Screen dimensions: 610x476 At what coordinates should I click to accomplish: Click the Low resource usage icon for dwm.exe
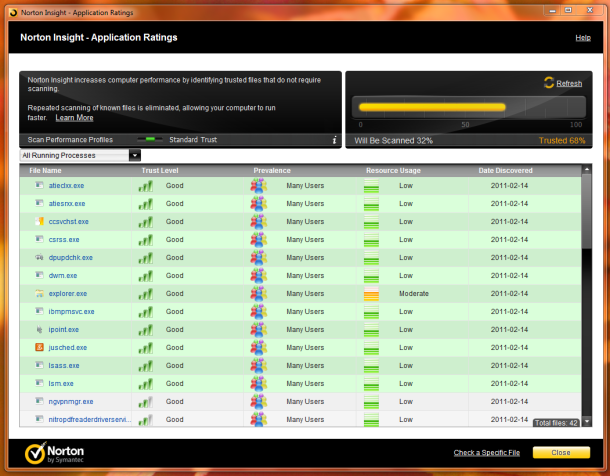[371, 275]
